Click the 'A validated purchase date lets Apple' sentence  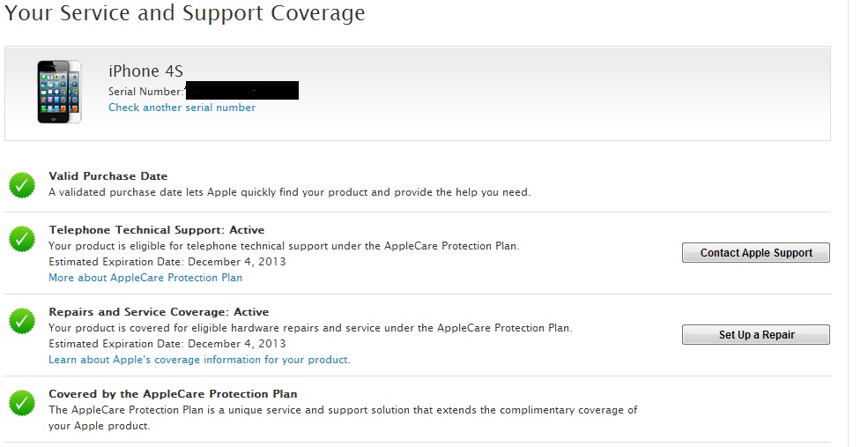[x=290, y=192]
